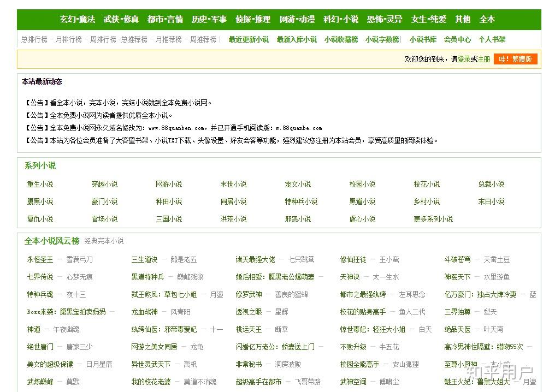The width and height of the screenshot is (549, 392).
Task: Open 周排行榜 ranking link
Action: [103, 39]
